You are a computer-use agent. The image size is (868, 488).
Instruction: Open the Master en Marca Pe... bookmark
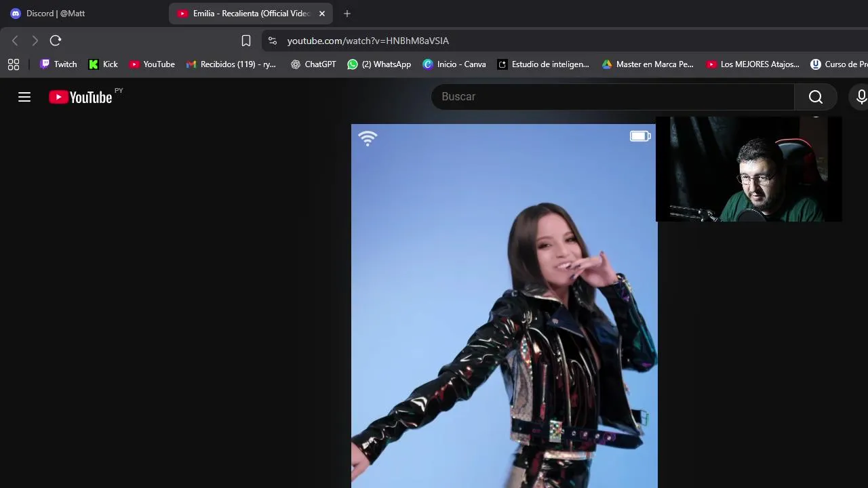pyautogui.click(x=648, y=64)
